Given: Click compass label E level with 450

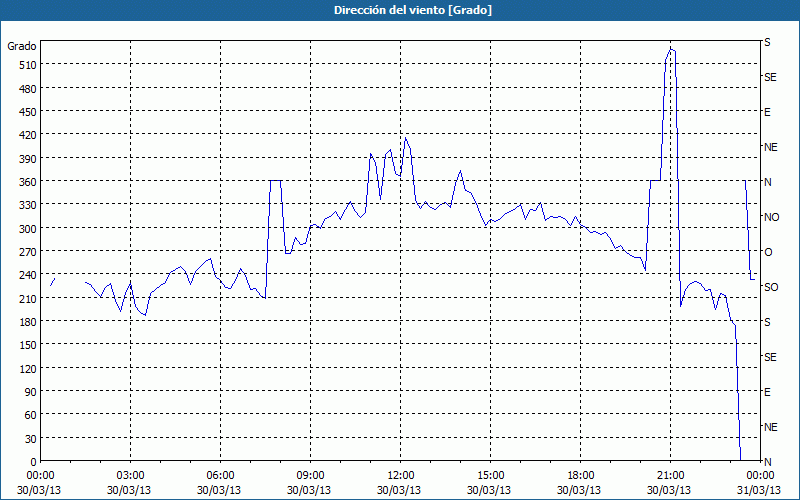Looking at the screenshot, I should click(x=767, y=112).
